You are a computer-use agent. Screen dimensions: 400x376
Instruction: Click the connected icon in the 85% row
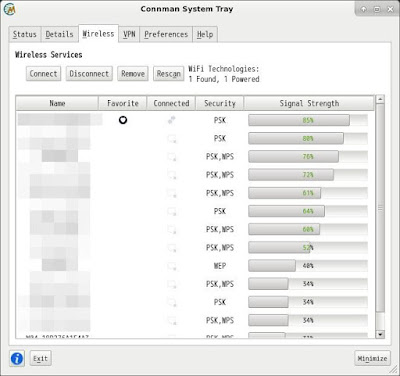coord(172,120)
